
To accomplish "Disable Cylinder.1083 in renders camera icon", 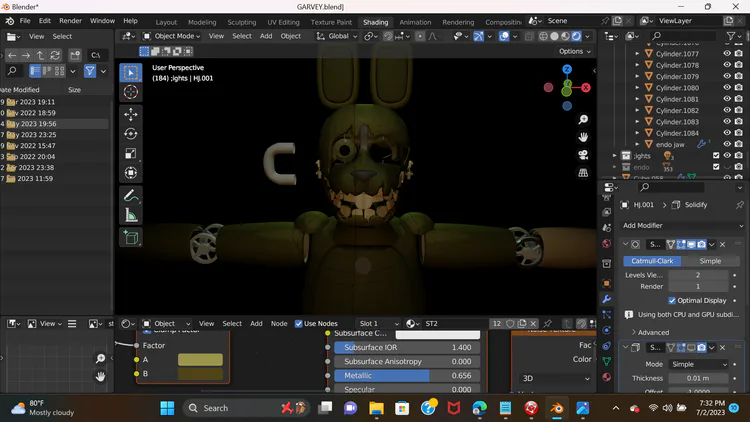I will (x=739, y=122).
